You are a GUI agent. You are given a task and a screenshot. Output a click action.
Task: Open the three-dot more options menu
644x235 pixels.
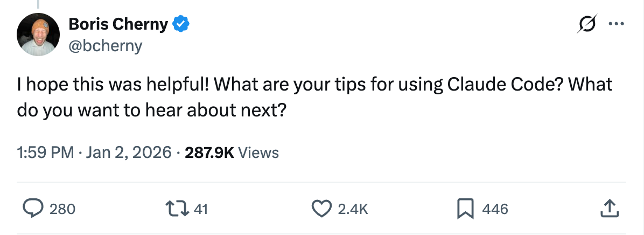[615, 24]
